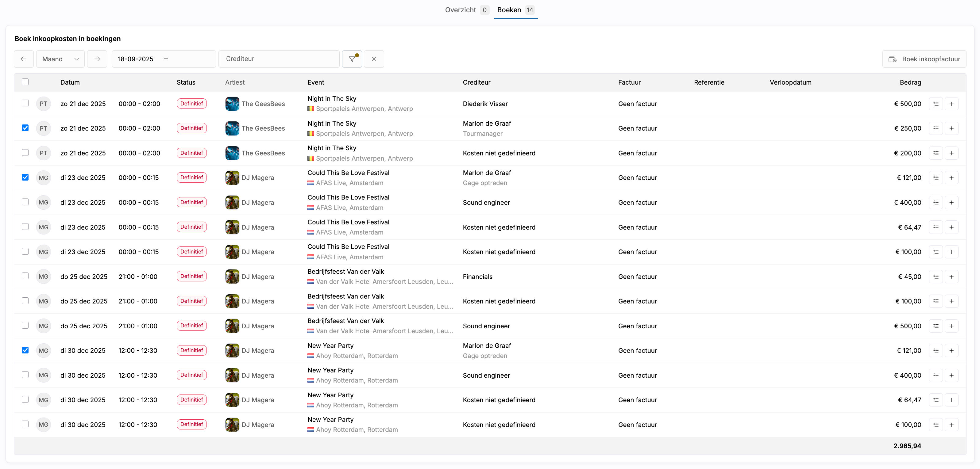The width and height of the screenshot is (980, 469).
Task: Go to next period arrow
Action: pyautogui.click(x=97, y=59)
